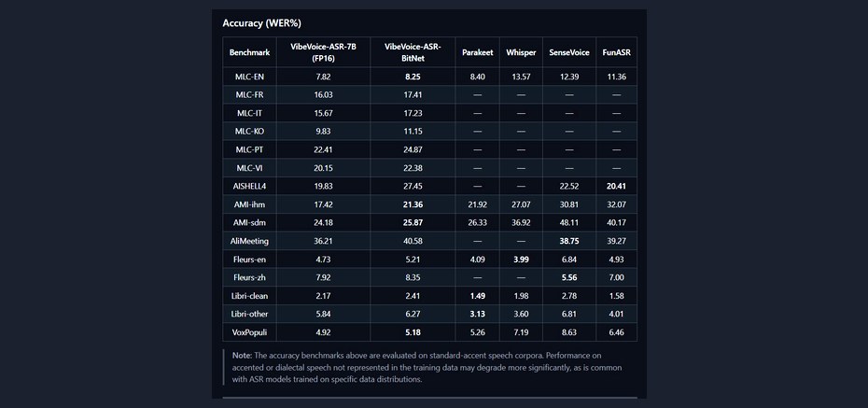
Task: Select the "Whisper" column header
Action: coord(521,52)
